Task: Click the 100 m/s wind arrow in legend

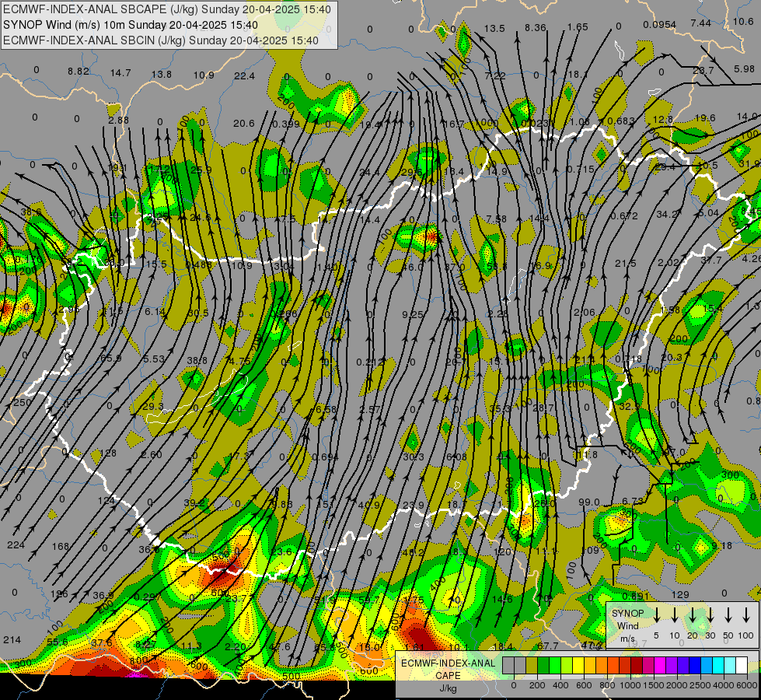Action: click(746, 615)
